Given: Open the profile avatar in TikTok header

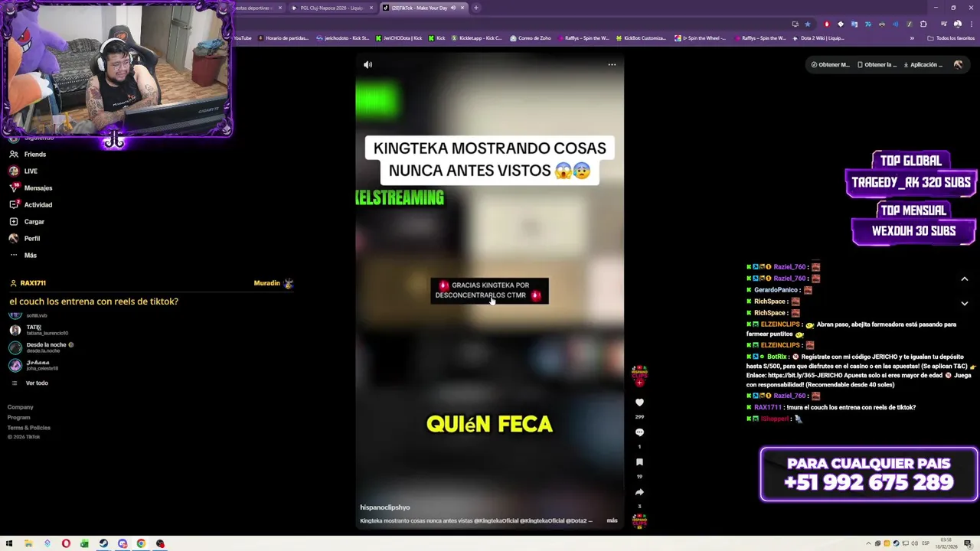Looking at the screenshot, I should (x=958, y=64).
